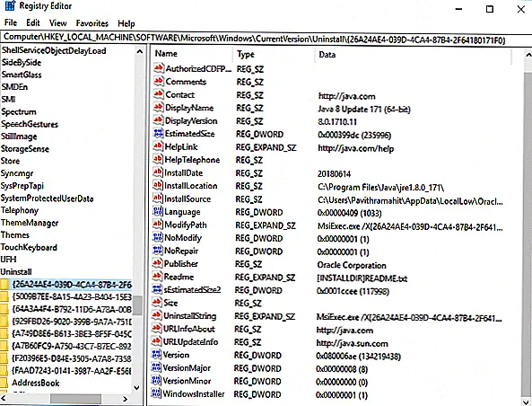Select the StorageSense key
The image size is (532, 406).
point(25,149)
